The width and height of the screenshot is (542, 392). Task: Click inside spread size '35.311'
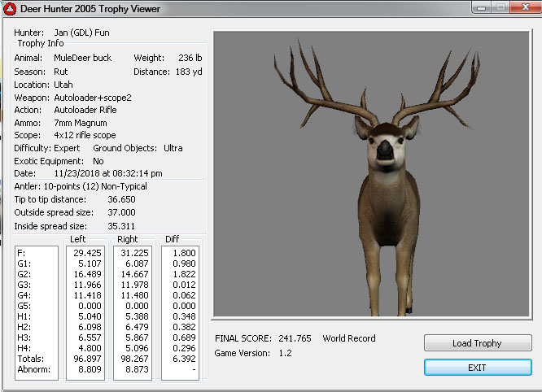121,226
